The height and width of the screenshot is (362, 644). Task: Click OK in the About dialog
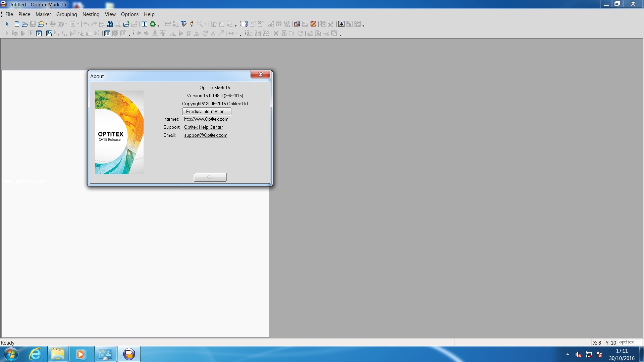click(210, 177)
